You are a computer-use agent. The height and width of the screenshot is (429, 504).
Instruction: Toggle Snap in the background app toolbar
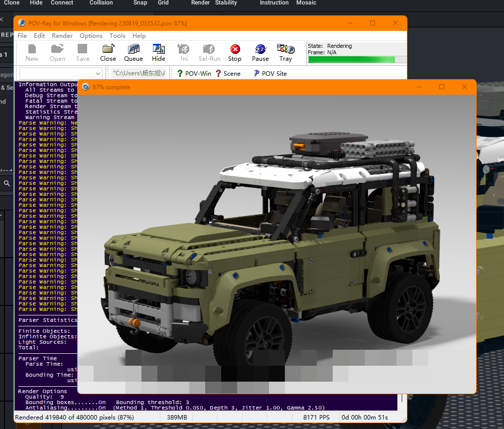140,3
